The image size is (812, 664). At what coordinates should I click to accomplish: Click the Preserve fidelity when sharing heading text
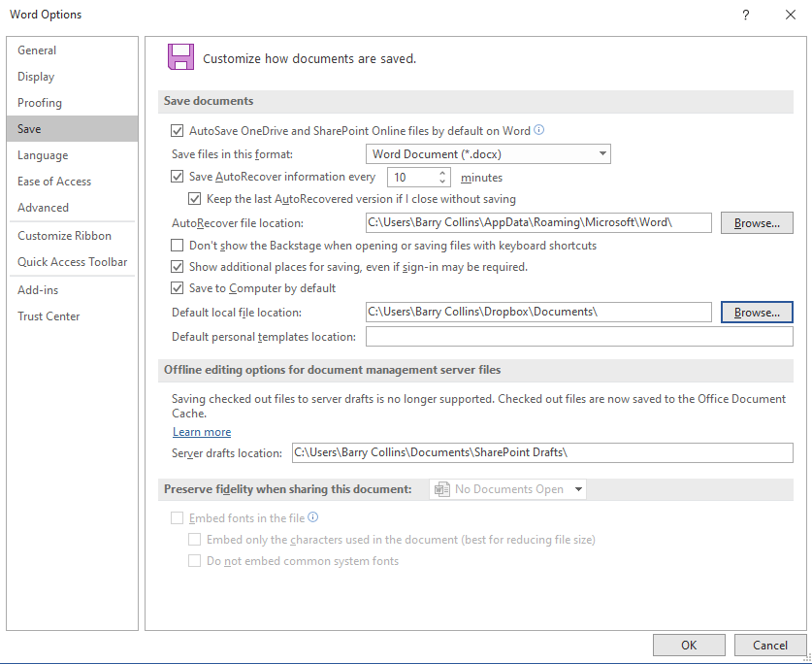(288, 489)
